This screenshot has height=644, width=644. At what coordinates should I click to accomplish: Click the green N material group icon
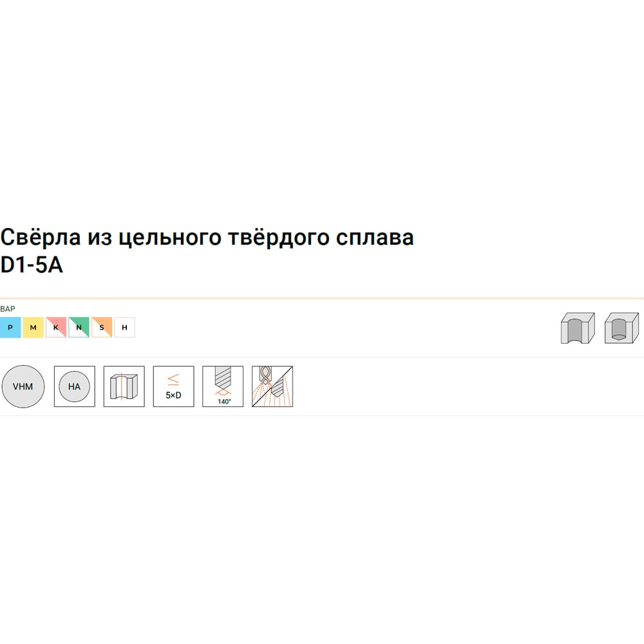pos(79,327)
